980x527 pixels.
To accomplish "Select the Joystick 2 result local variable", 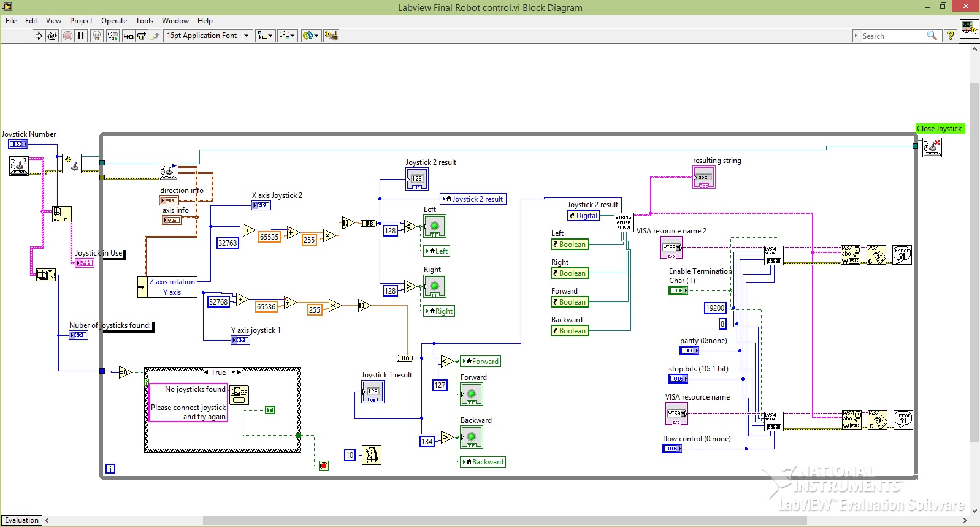I will coord(473,199).
